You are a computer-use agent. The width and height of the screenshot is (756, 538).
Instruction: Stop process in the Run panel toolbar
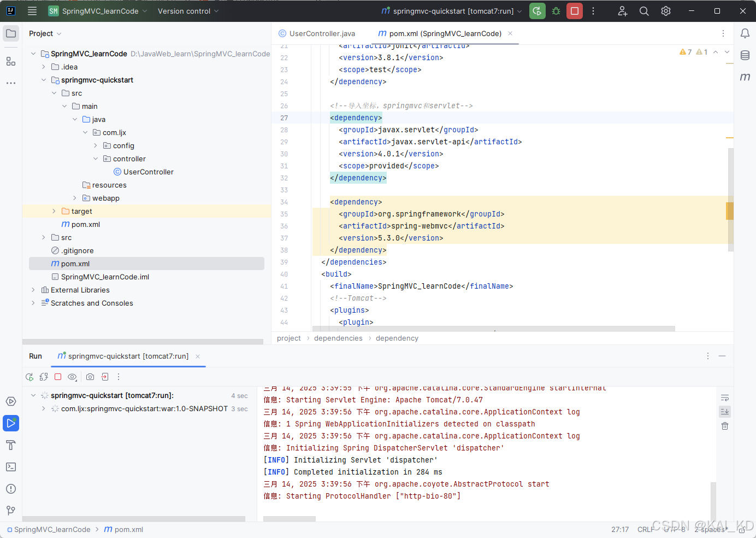coord(58,377)
